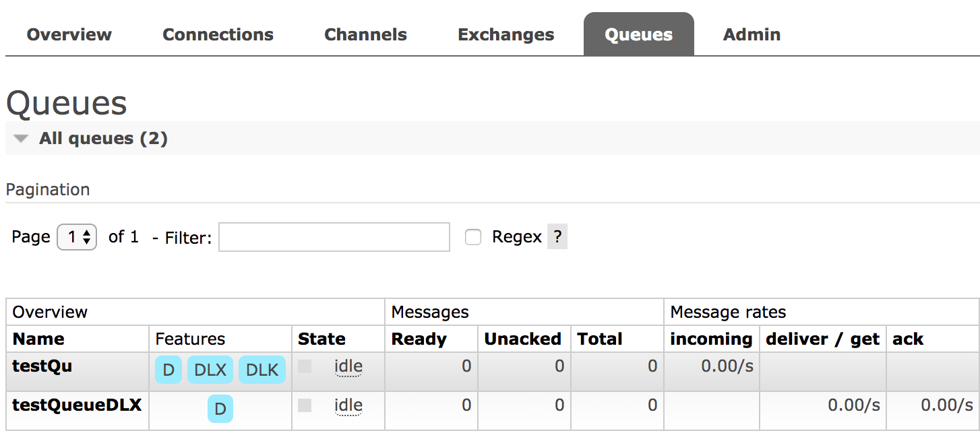Screen dimensions: 980x435
Task: Collapse the All queues section
Action: (22, 139)
